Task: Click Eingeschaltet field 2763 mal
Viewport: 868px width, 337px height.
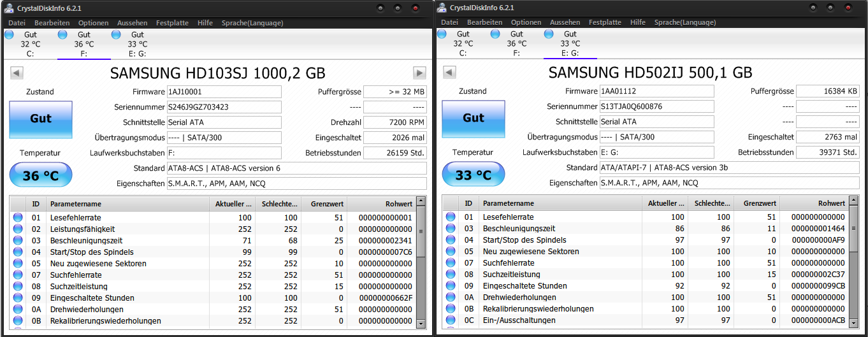Action: 828,137
